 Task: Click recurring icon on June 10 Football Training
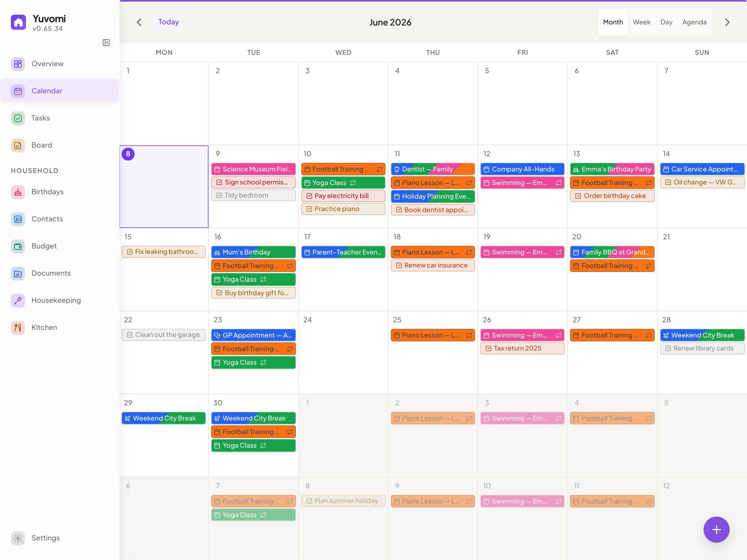(379, 169)
